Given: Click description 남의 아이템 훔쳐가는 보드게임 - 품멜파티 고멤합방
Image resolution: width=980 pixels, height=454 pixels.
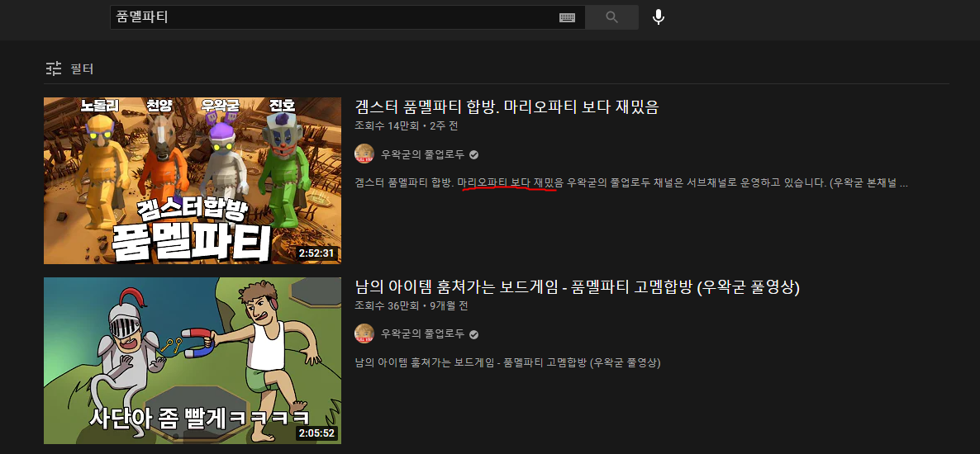Looking at the screenshot, I should point(507,363).
